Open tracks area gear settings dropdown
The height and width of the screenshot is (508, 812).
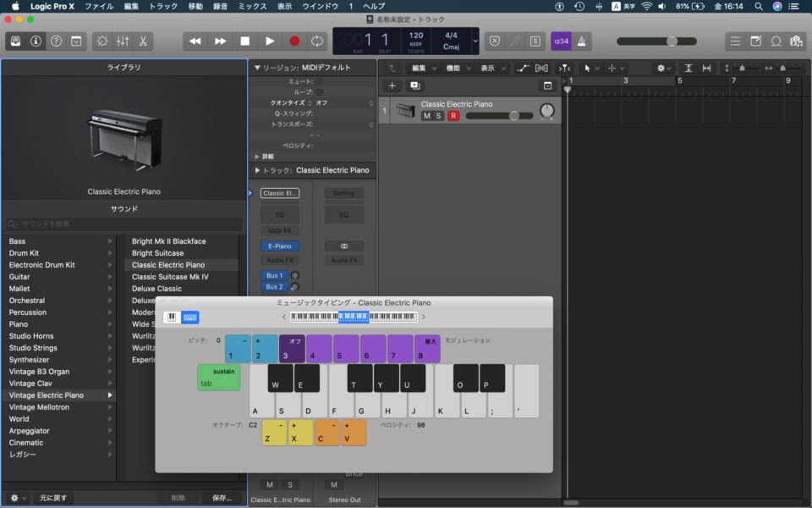click(x=663, y=68)
